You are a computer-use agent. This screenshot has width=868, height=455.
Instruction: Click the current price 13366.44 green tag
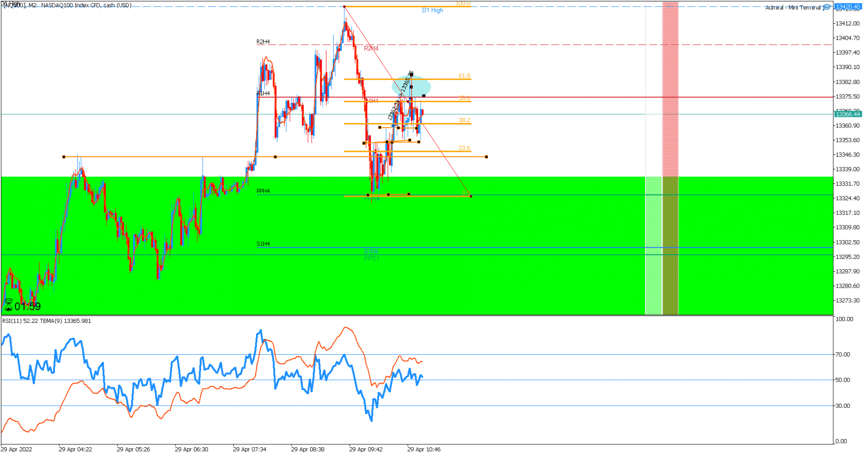point(848,114)
